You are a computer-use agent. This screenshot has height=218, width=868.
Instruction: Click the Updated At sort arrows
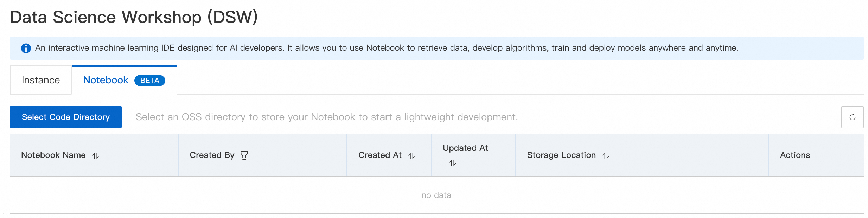452,163
